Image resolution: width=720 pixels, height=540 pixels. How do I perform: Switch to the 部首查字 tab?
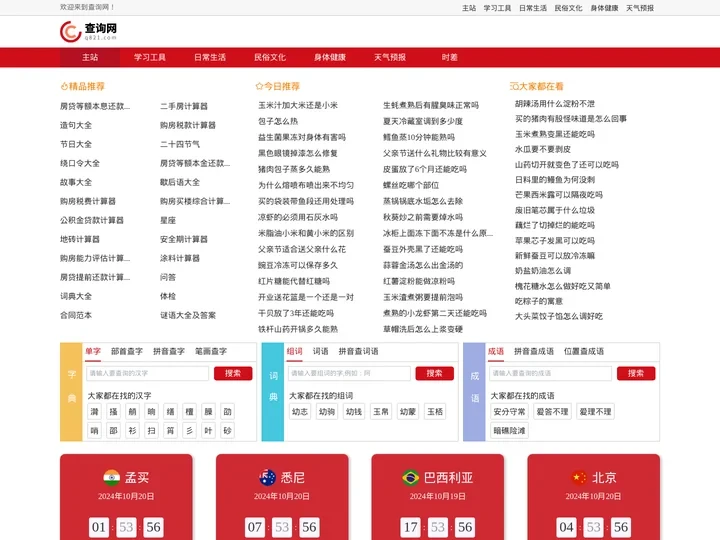(x=127, y=351)
